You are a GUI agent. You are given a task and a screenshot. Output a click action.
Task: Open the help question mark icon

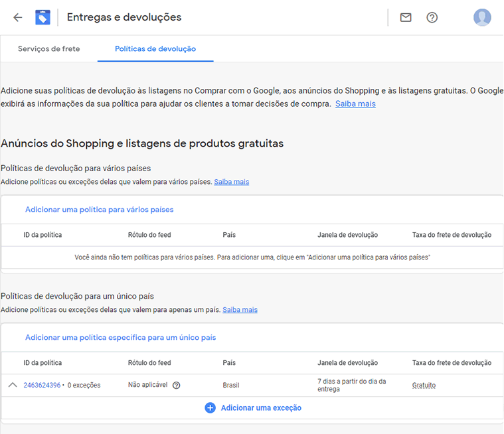(432, 17)
